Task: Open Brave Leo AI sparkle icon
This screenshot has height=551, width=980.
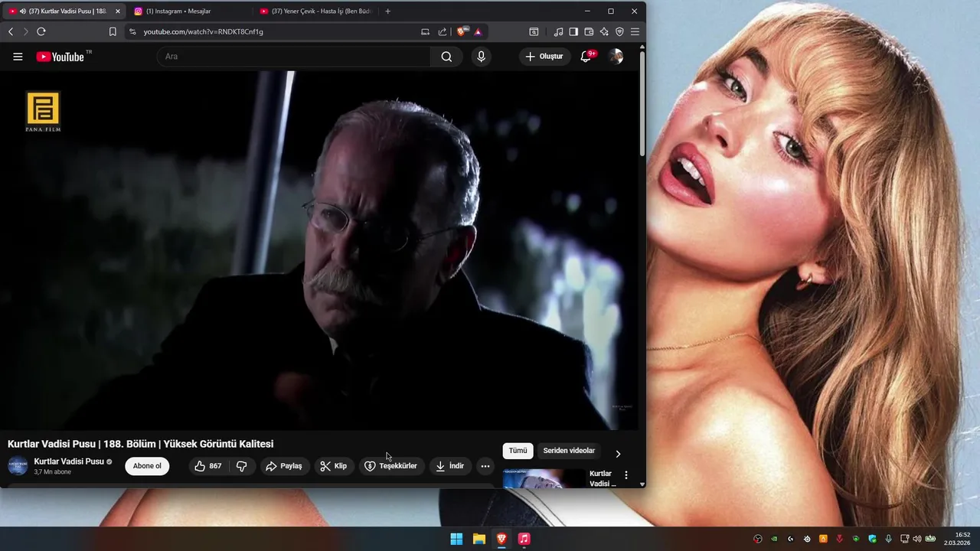Action: [x=604, y=31]
